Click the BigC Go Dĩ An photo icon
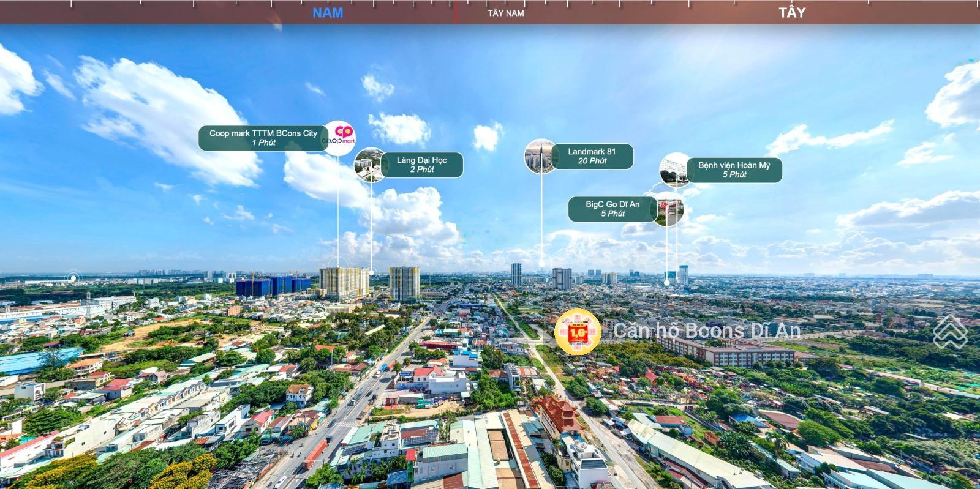The image size is (980, 489). tap(668, 209)
